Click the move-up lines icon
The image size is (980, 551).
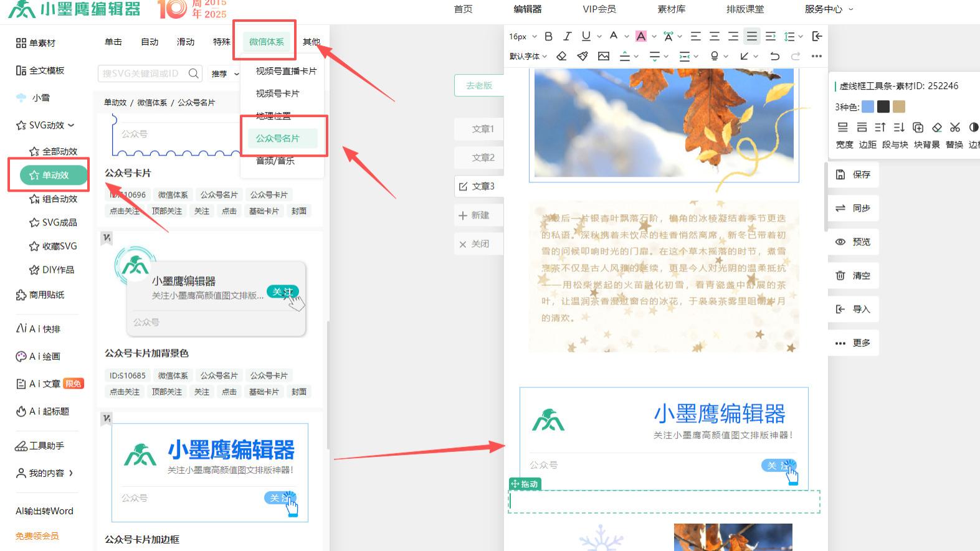click(880, 127)
